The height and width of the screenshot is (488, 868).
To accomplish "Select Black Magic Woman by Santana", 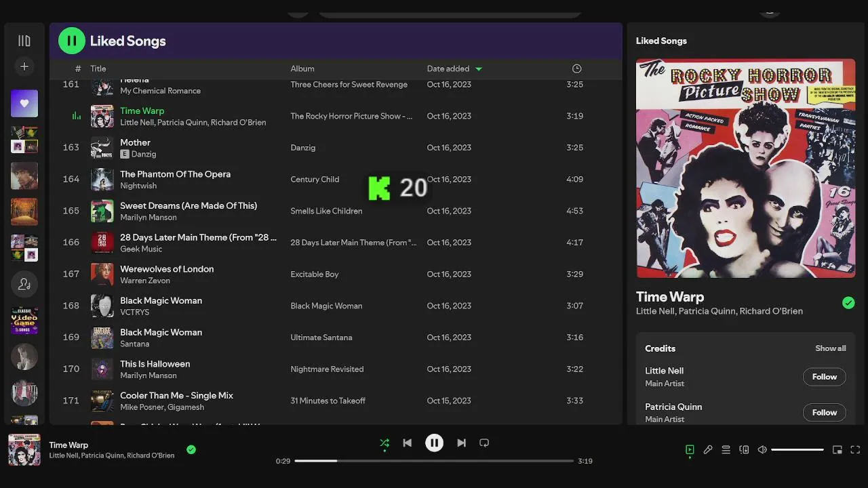I will (x=336, y=338).
